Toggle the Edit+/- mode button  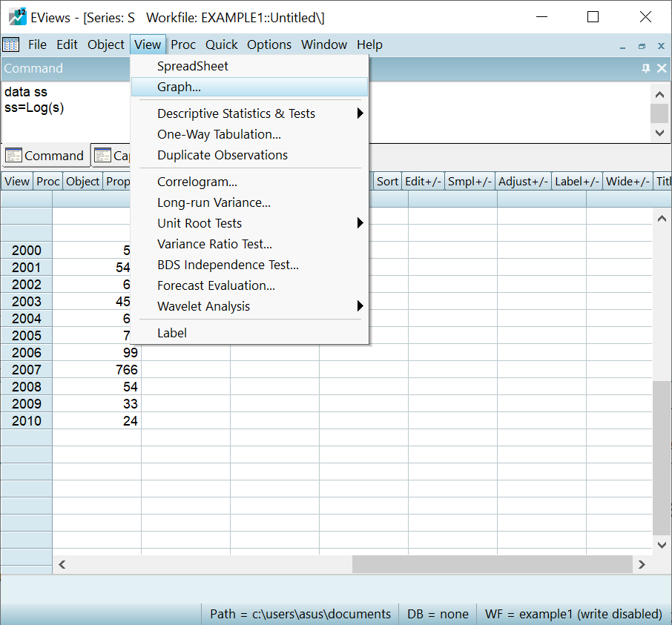pos(424,182)
